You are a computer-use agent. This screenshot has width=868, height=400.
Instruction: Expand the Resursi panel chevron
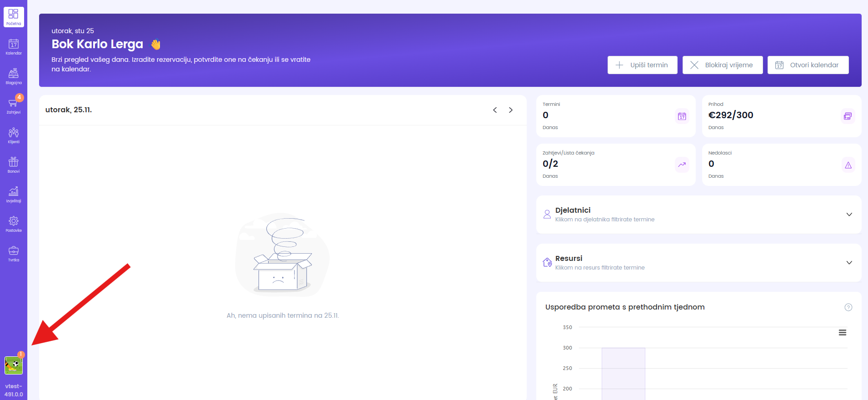click(x=849, y=263)
